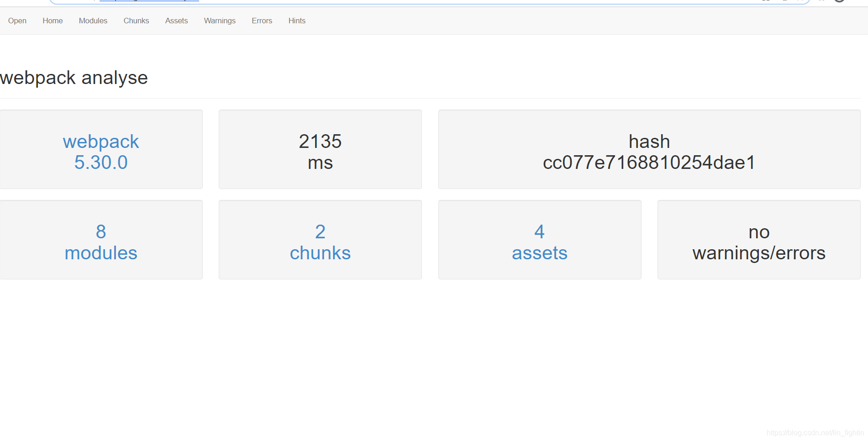Open the Open menu item
Viewport: 868px width, 441px height.
tap(17, 21)
